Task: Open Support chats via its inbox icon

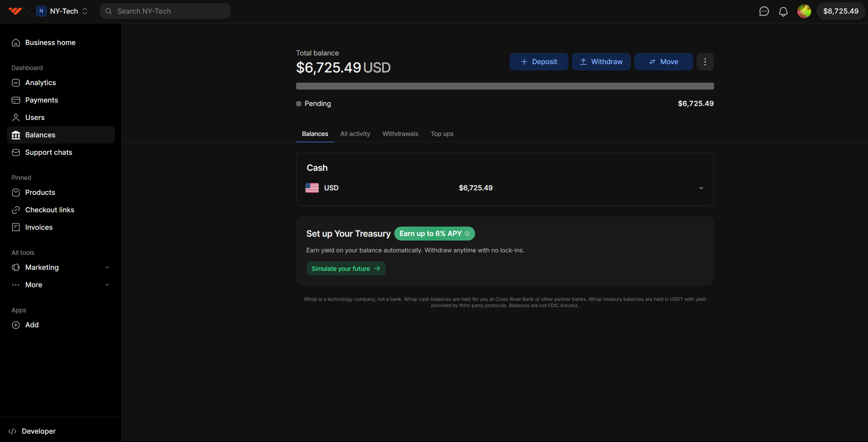Action: (16, 152)
